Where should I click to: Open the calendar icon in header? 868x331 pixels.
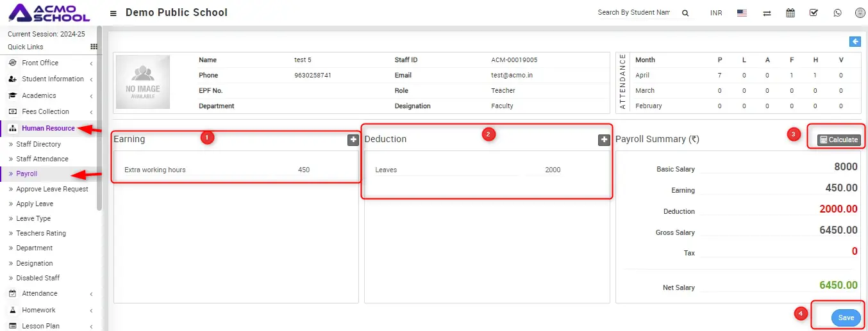pyautogui.click(x=790, y=13)
